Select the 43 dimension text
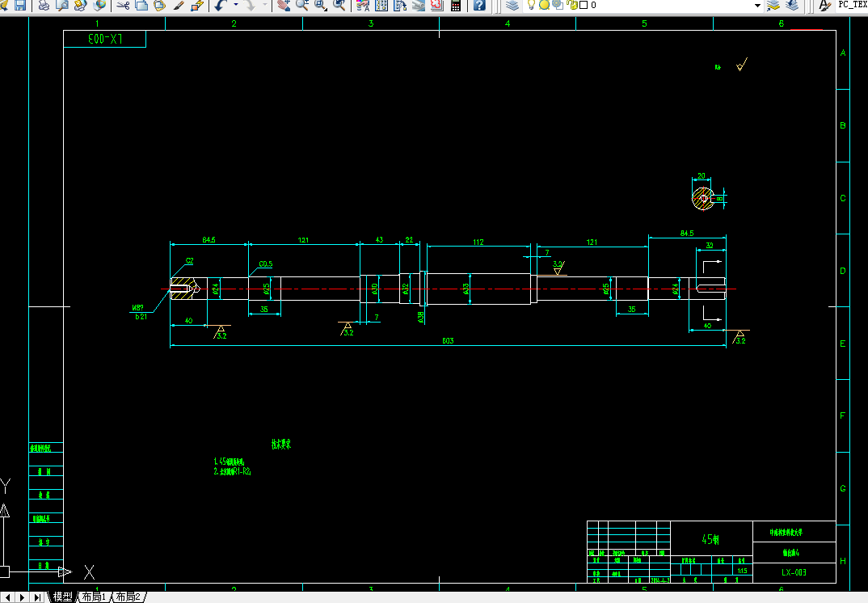 pyautogui.click(x=379, y=240)
